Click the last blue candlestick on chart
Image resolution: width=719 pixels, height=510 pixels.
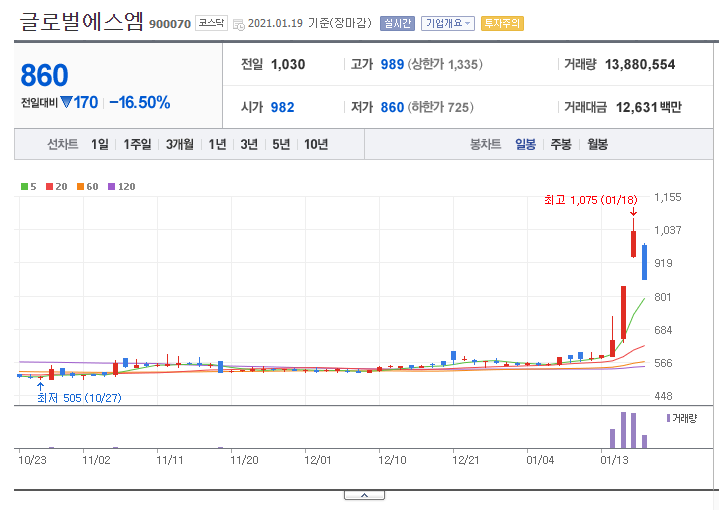644,262
